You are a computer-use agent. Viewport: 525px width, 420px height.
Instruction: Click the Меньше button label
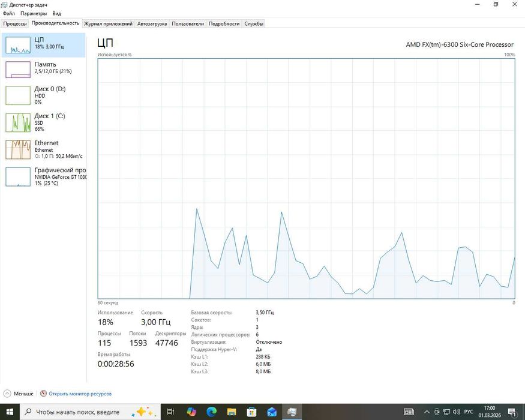23,394
